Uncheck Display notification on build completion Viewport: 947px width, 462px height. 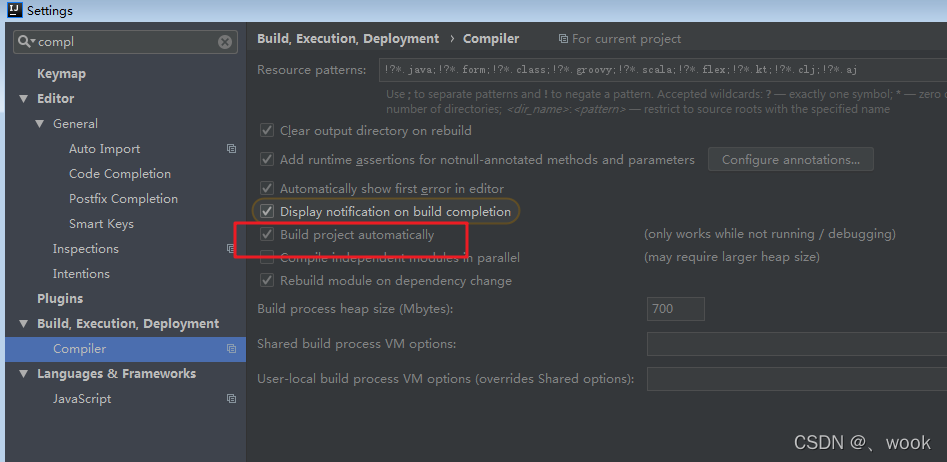(x=266, y=211)
